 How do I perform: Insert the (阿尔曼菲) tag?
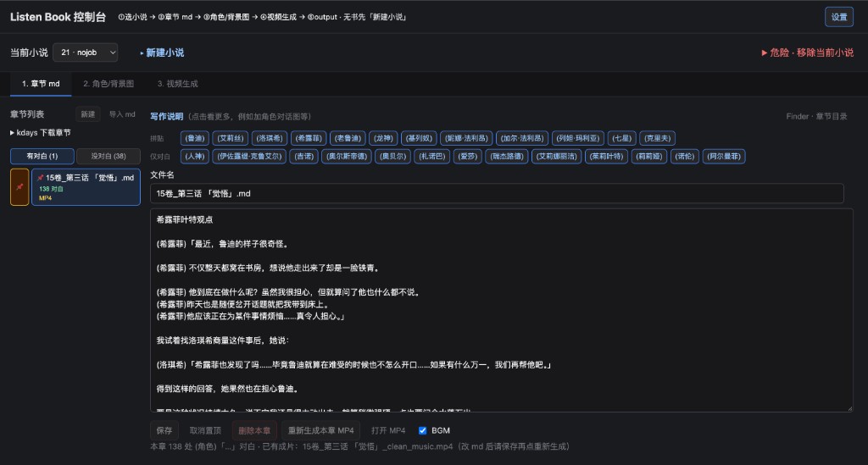(x=724, y=157)
